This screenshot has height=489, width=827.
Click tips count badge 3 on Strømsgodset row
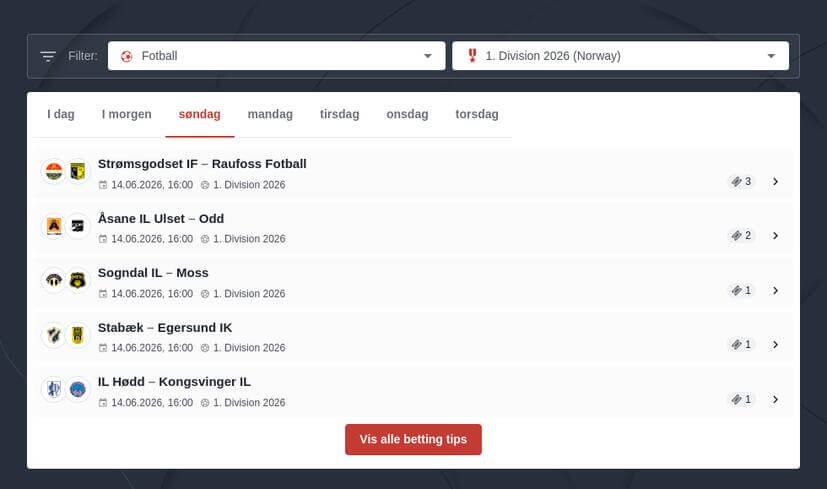point(741,181)
